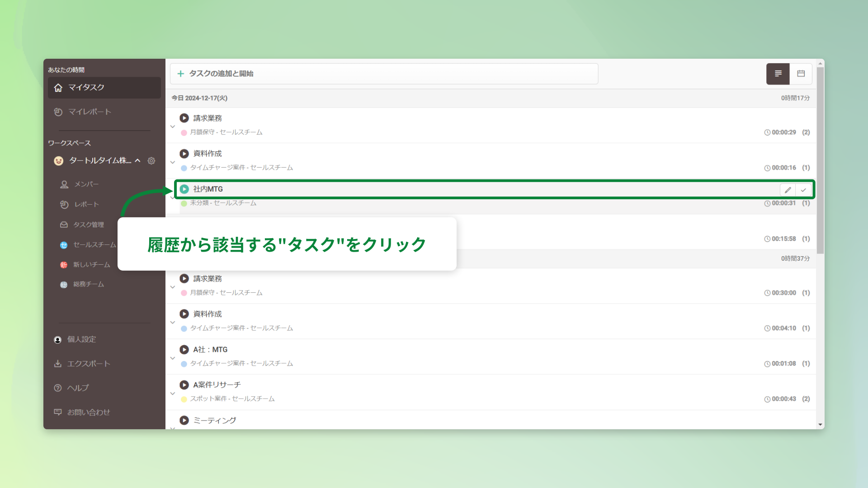
Task: Collapse the タートルタイム株 workspace
Action: tap(138, 160)
